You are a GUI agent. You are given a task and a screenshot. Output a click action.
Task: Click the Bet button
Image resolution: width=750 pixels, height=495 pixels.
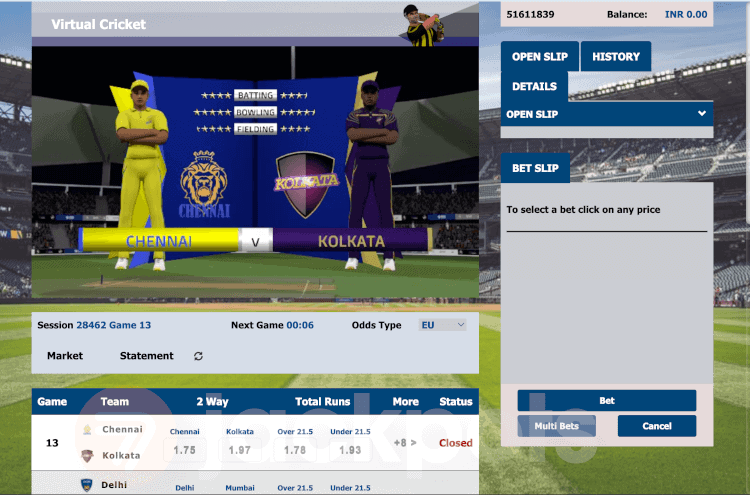coord(607,401)
